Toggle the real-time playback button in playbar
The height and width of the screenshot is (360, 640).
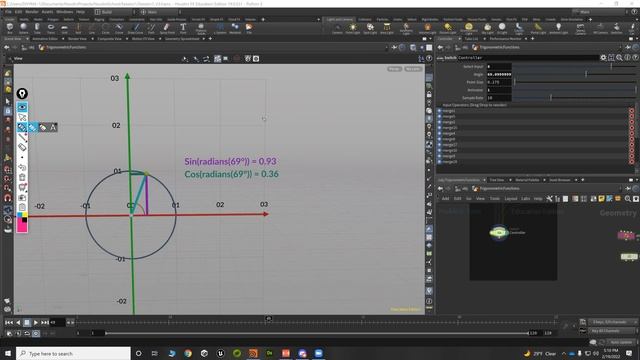coord(36,333)
